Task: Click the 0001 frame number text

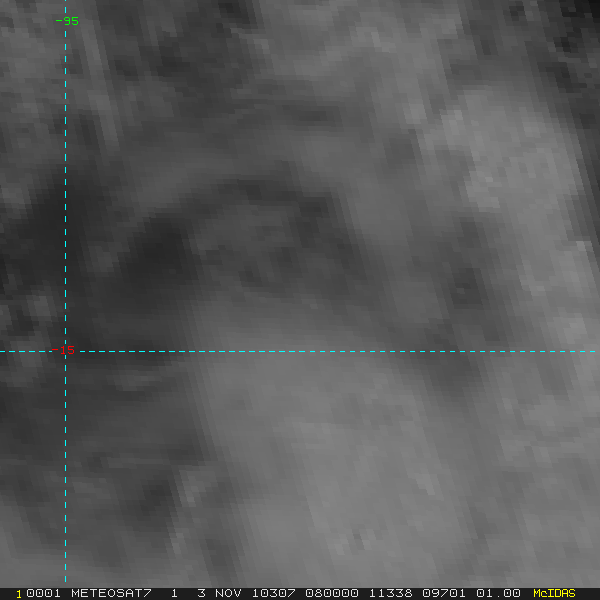Action: [43, 593]
